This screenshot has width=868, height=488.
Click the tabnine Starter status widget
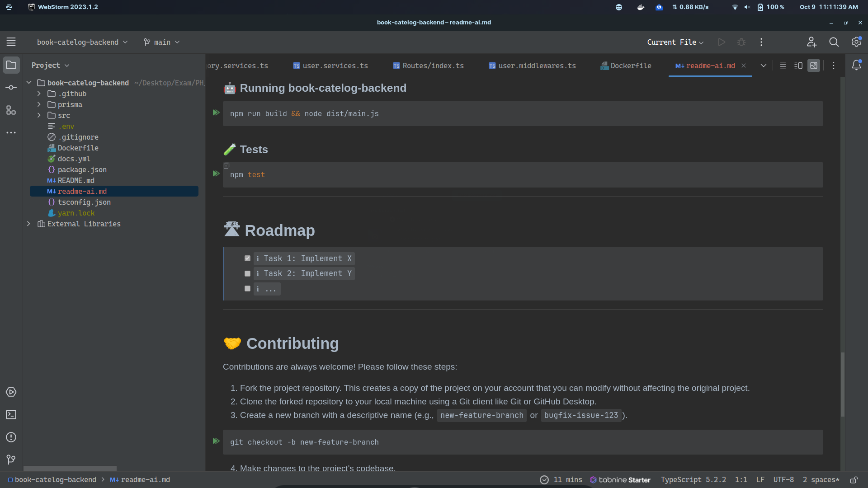pos(620,480)
